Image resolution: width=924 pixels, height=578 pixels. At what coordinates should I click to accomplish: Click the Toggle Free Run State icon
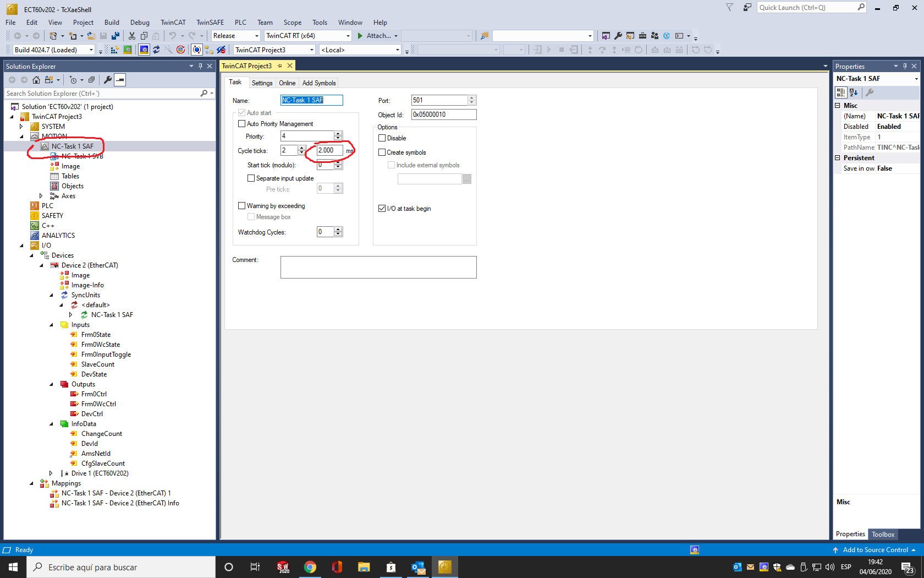click(x=180, y=50)
